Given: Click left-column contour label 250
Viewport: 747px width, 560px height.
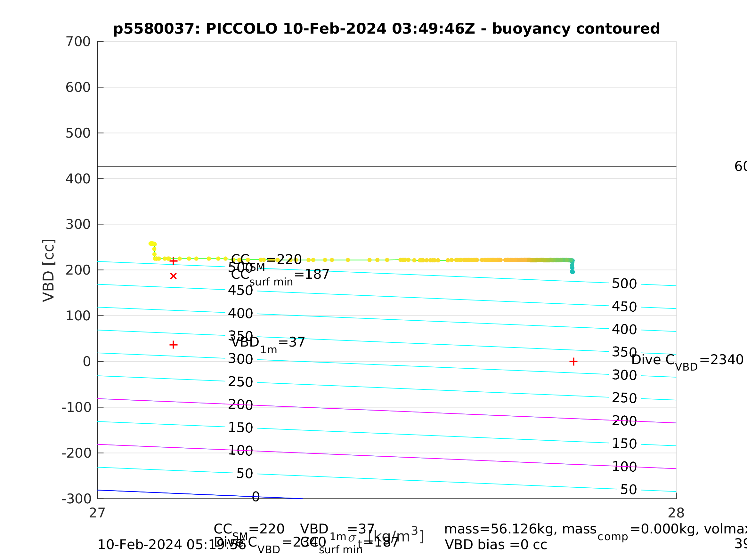Looking at the screenshot, I should (240, 382).
